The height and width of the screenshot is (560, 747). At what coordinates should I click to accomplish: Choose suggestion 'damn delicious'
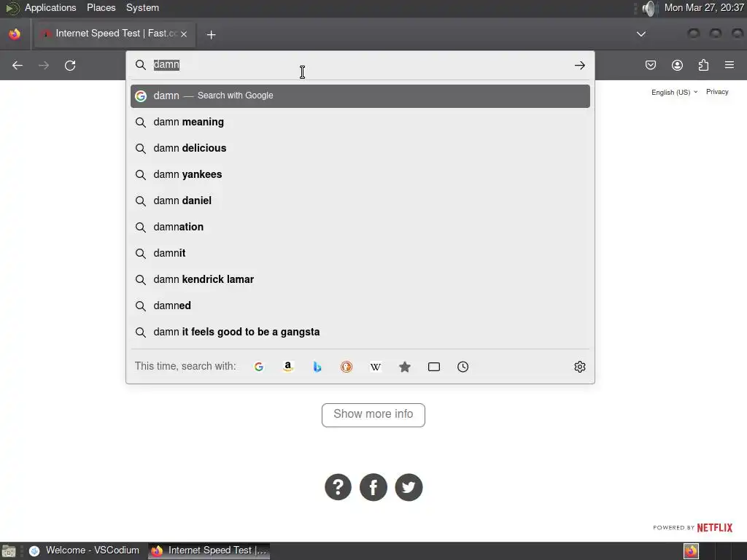point(360,148)
